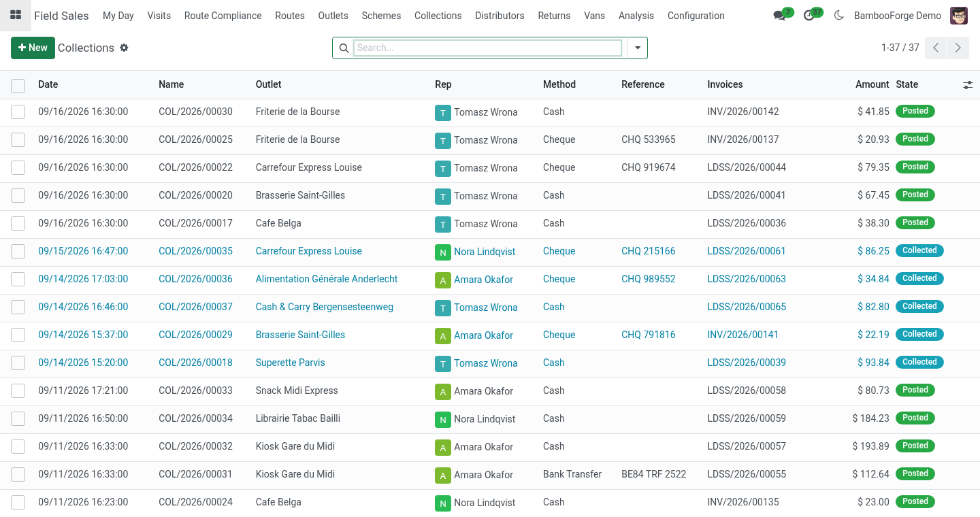Check the row for COL/2026/00035

tap(18, 252)
